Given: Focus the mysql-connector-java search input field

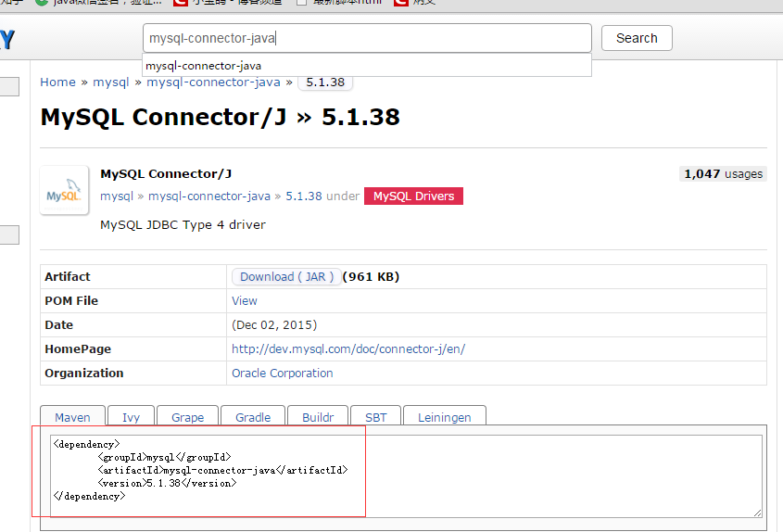Looking at the screenshot, I should coord(367,38).
